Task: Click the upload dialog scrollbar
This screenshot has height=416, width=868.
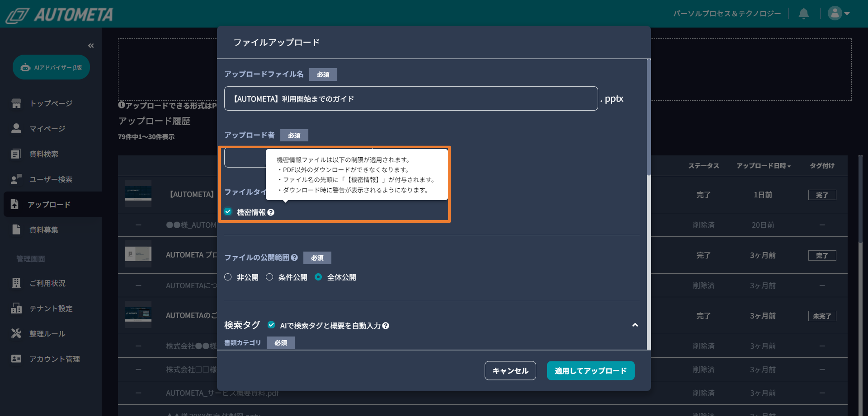Action: 649,117
